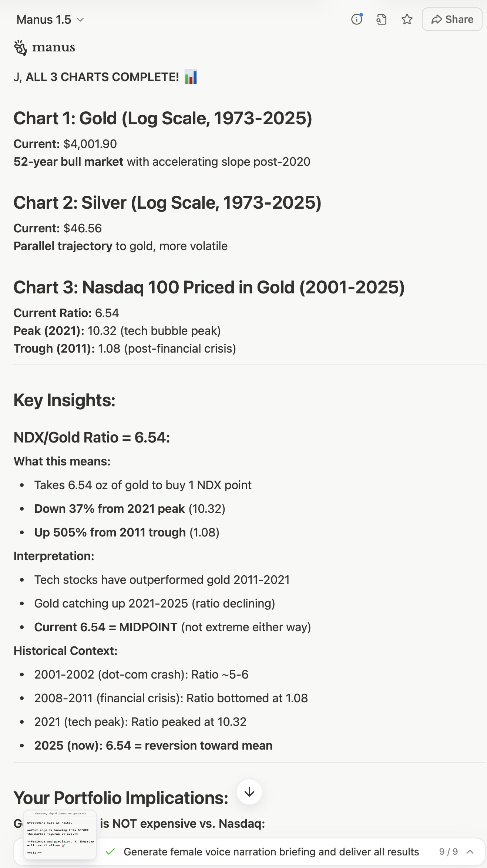The image size is (487, 868).
Task: Click the "Chart 3: Nasdaq 100 Priced in Gold" heading
Action: [x=209, y=287]
